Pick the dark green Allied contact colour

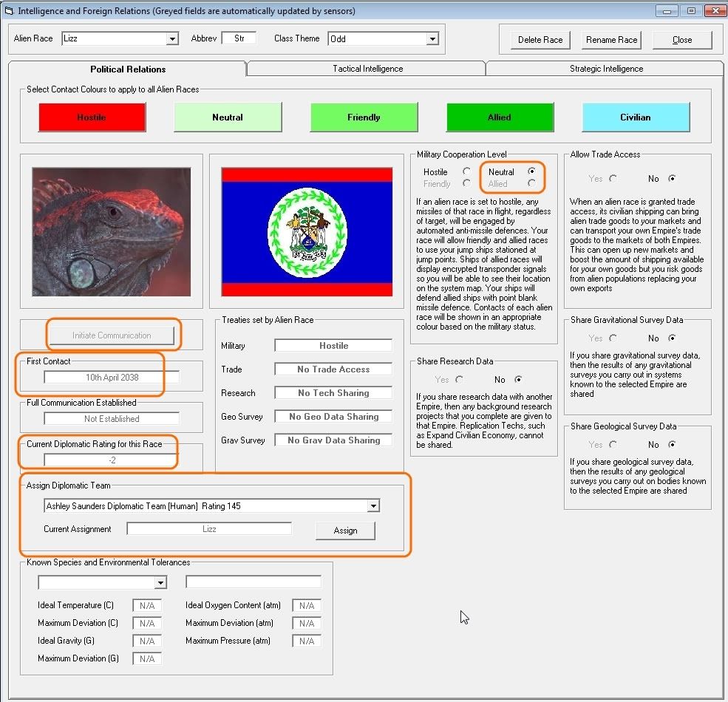click(500, 117)
